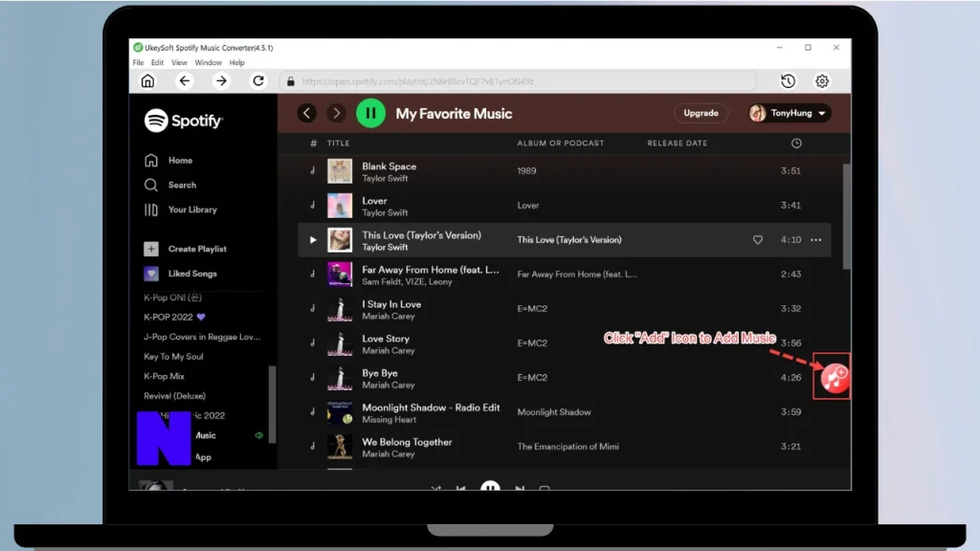The height and width of the screenshot is (551, 980).
Task: Open the Window menu
Action: click(x=208, y=62)
